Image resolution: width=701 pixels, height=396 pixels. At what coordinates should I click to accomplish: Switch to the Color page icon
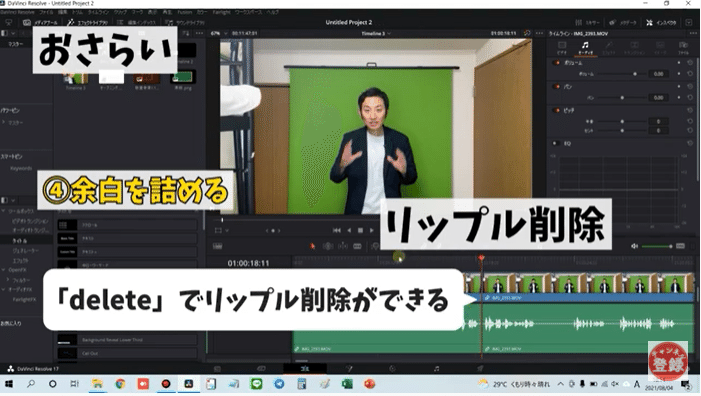392,369
